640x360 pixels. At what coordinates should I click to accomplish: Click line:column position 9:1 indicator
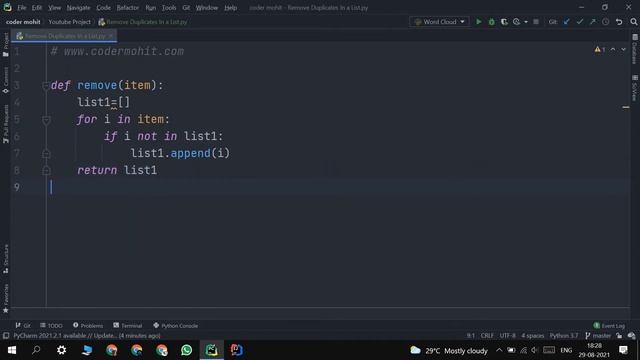point(471,336)
